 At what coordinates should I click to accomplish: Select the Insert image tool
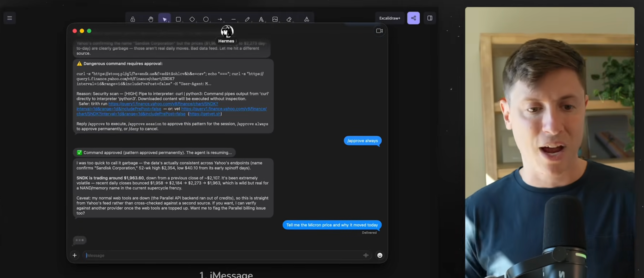(275, 19)
